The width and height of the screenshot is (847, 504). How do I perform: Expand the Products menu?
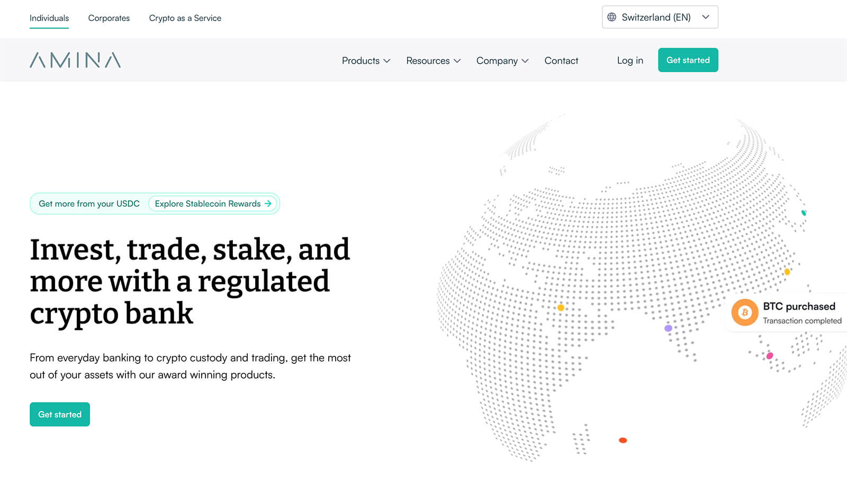(x=366, y=61)
